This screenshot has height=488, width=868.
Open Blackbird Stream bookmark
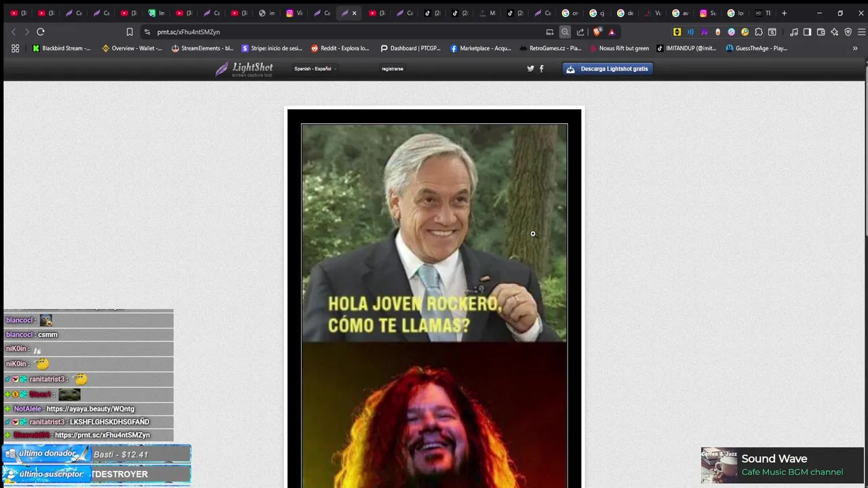pos(62,48)
